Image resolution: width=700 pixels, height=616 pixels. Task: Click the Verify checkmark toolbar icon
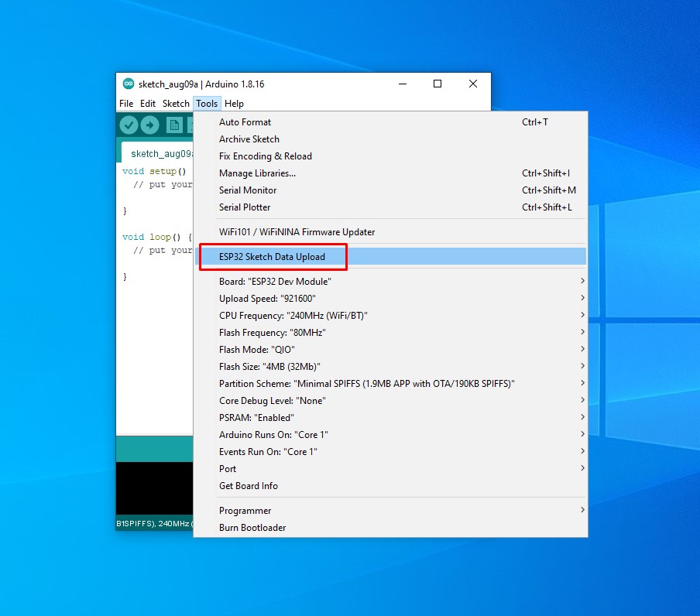(129, 125)
